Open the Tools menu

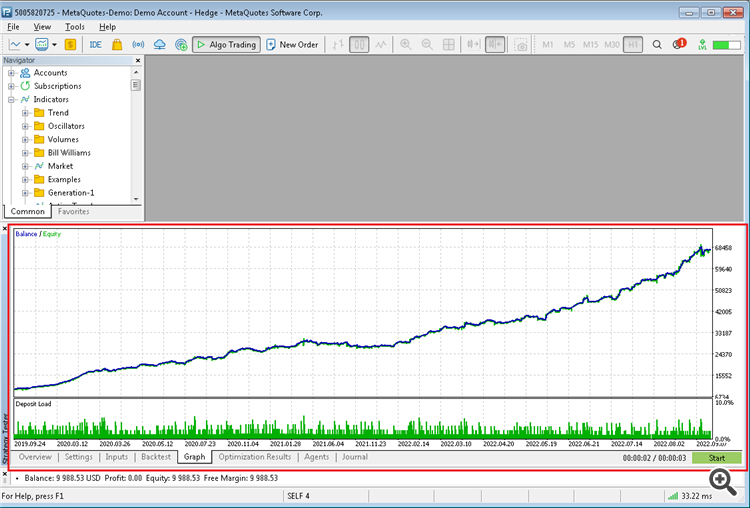pos(75,27)
